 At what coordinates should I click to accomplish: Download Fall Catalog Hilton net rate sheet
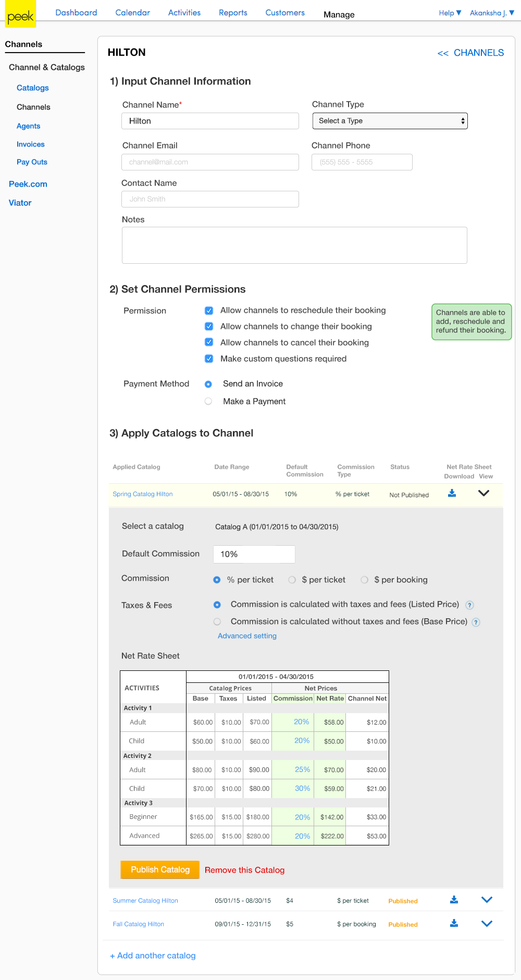point(454,923)
